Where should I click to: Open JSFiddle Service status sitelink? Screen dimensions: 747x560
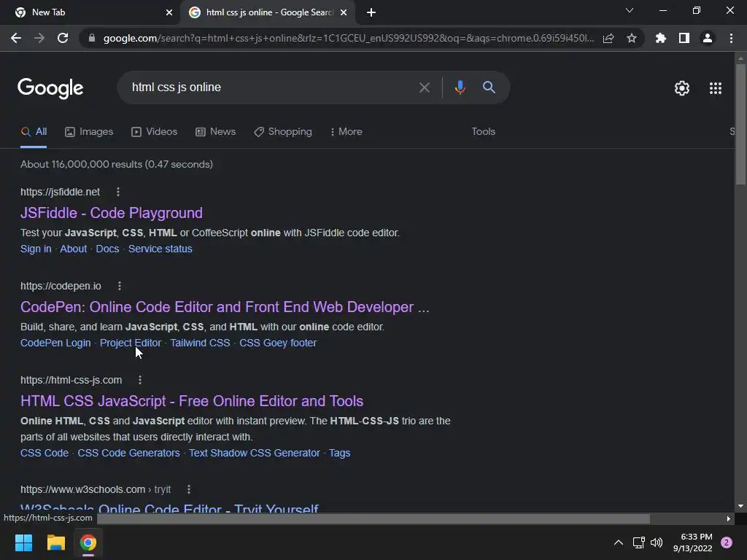click(x=160, y=249)
